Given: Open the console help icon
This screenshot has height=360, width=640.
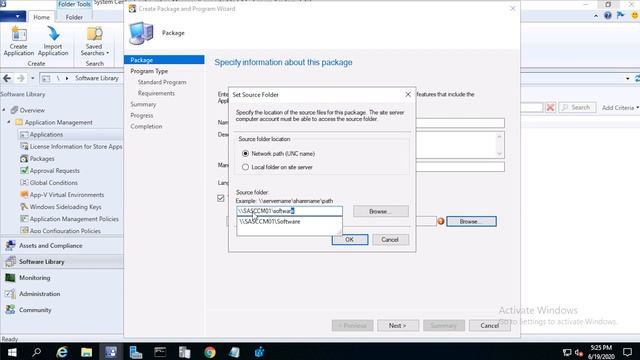Looking at the screenshot, I should [608, 16].
